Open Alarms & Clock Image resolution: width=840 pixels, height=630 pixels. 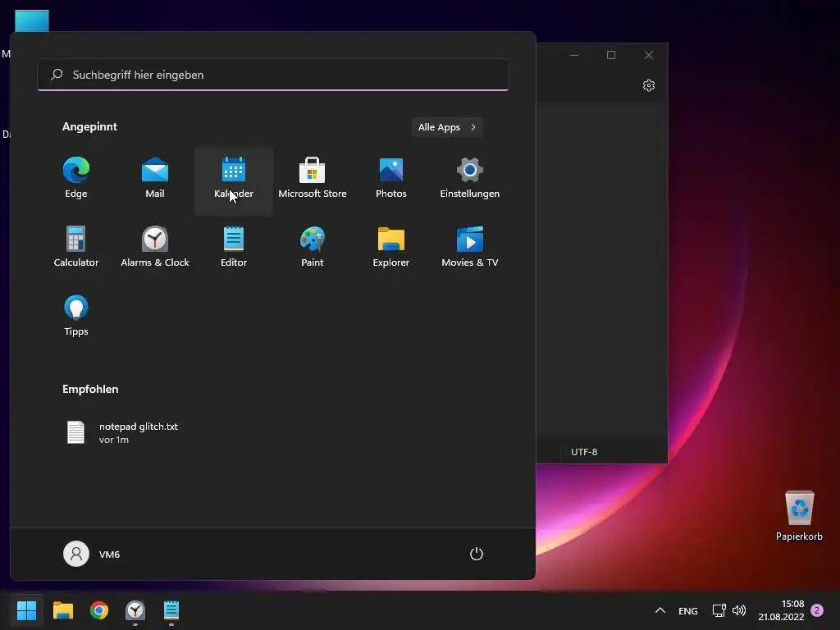click(x=155, y=248)
